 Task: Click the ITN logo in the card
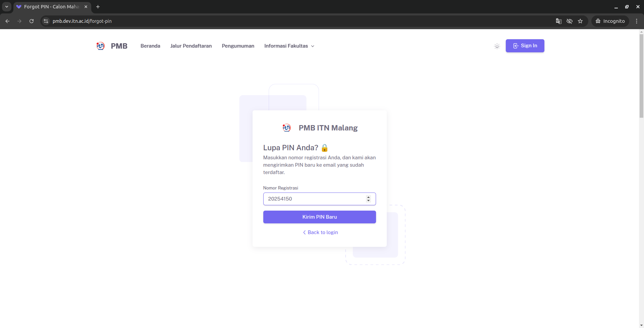286,128
